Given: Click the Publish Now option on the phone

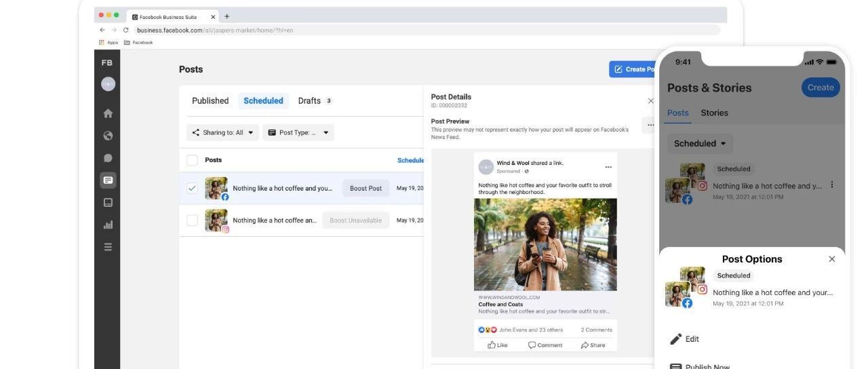Looking at the screenshot, I should [x=700, y=366].
